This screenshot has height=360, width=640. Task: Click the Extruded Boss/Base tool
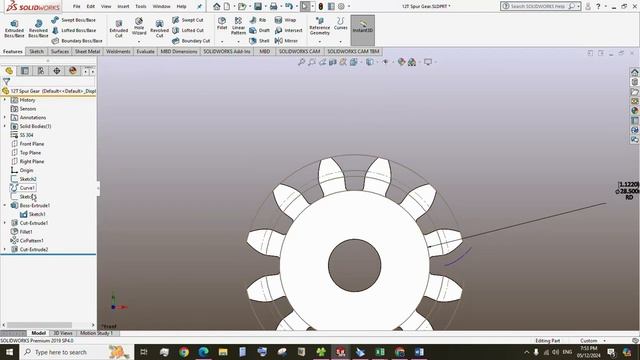[14, 29]
